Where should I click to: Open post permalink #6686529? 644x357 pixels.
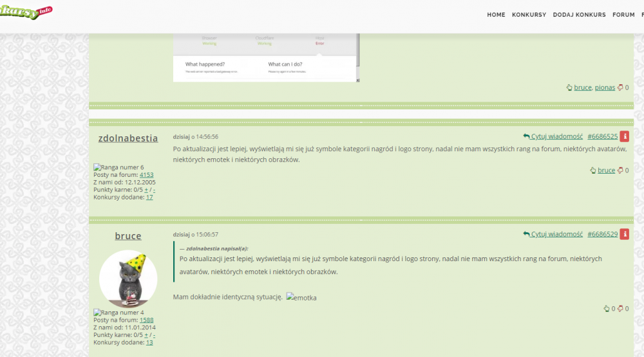pyautogui.click(x=602, y=234)
